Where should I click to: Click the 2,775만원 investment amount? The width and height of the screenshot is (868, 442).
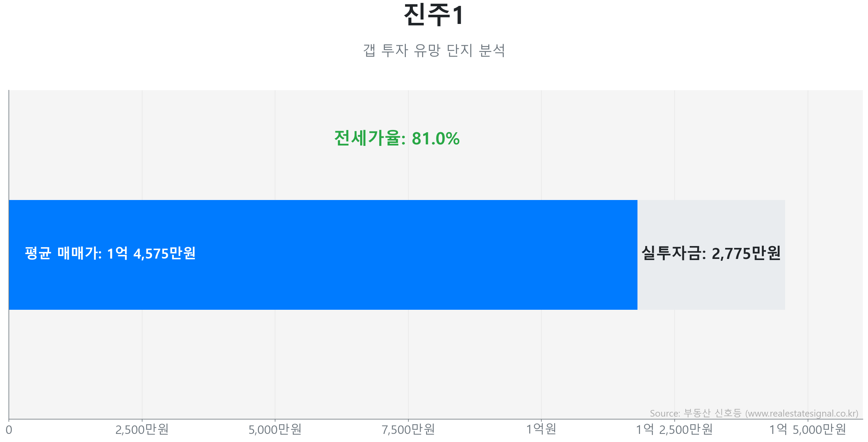746,253
